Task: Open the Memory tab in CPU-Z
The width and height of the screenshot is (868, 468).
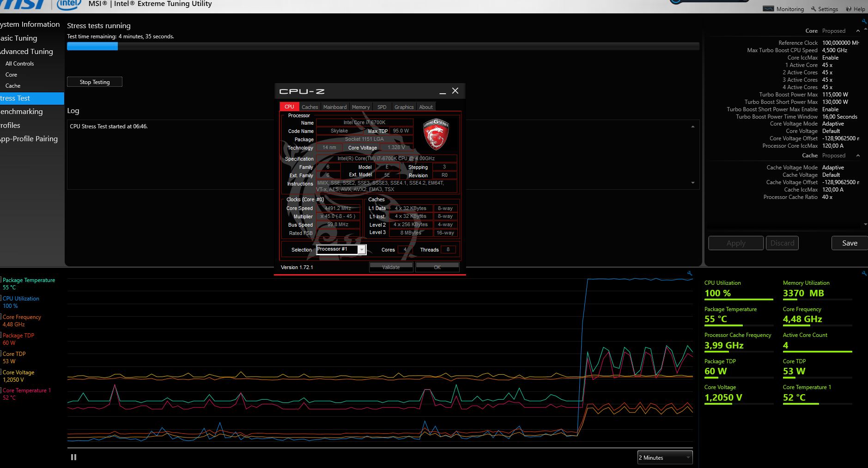Action: pyautogui.click(x=361, y=107)
